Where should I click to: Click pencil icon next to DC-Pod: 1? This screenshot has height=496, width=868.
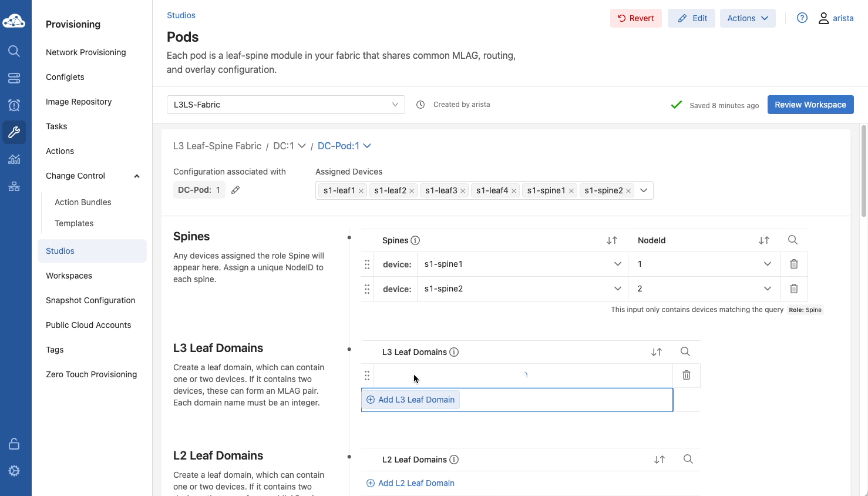tap(235, 190)
